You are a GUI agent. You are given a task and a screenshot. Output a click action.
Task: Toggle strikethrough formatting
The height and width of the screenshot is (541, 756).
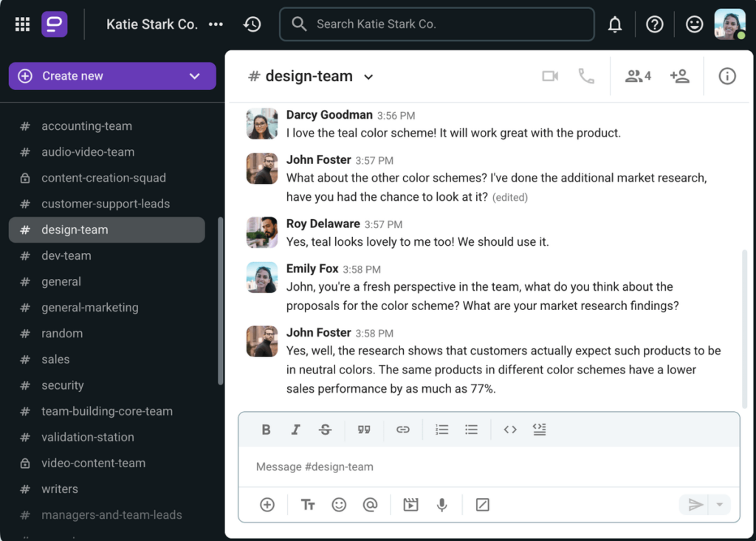point(325,430)
